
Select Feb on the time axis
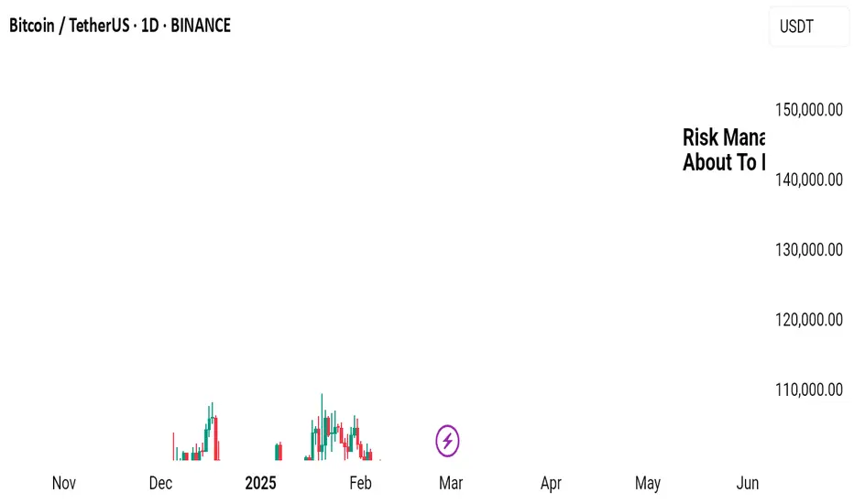[360, 483]
